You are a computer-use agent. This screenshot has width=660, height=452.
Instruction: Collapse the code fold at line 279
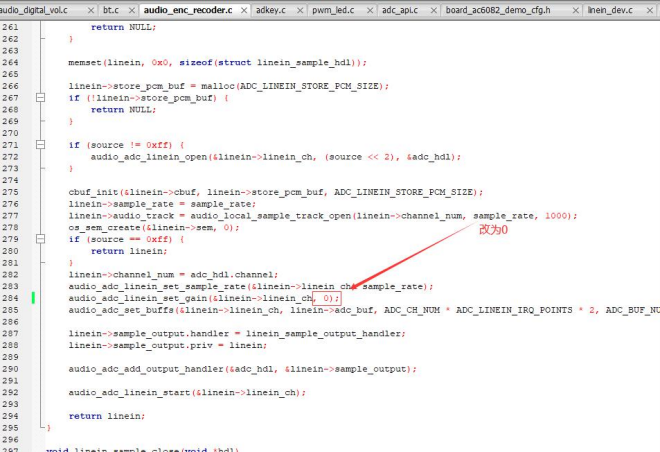pos(40,239)
